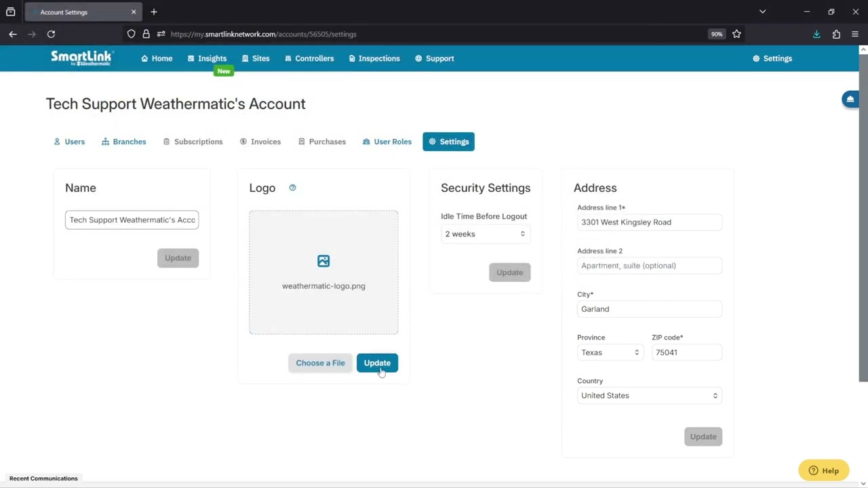Open Controllers in navigation bar
Image resolution: width=868 pixels, height=488 pixels.
click(309, 58)
